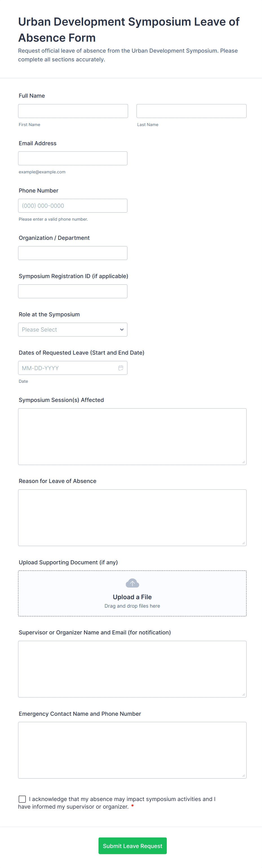Click the Symposium Session(s) Affected textarea
Viewport: 262px width, 868px height.
click(x=132, y=437)
